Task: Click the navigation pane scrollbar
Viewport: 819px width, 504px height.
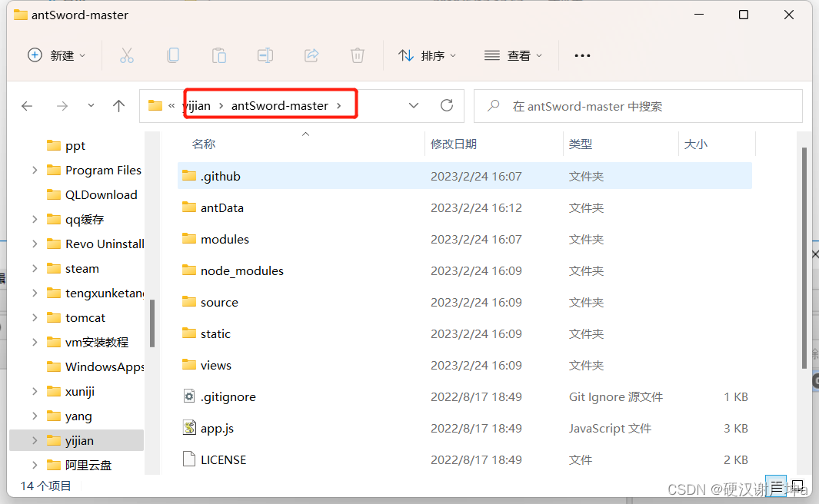Action: pos(152,323)
